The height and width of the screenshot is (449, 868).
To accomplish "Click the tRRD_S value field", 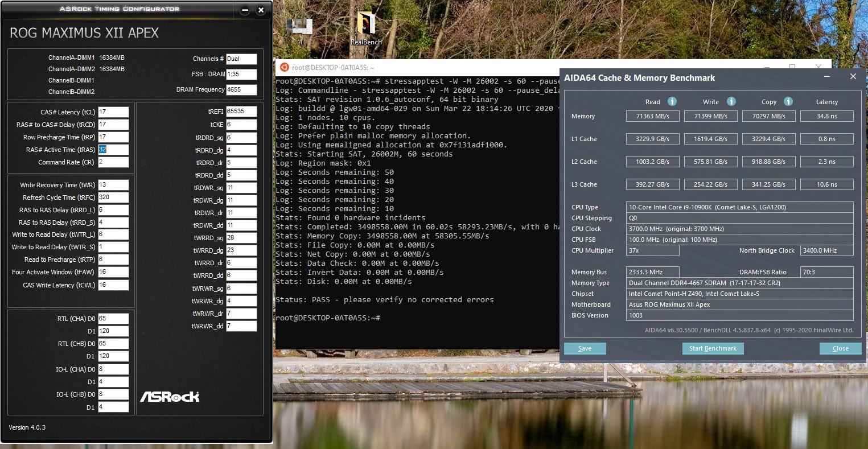I will coord(113,223).
